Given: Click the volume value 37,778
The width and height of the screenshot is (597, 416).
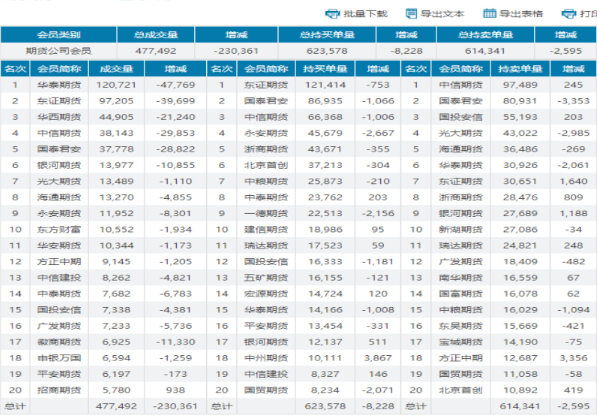Looking at the screenshot, I should pos(117,149).
